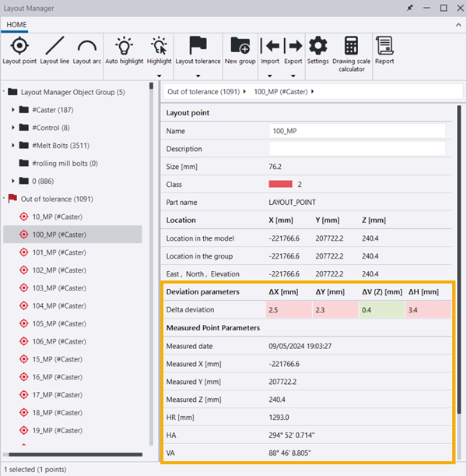
Task: Select the Layout arc tool
Action: click(88, 45)
